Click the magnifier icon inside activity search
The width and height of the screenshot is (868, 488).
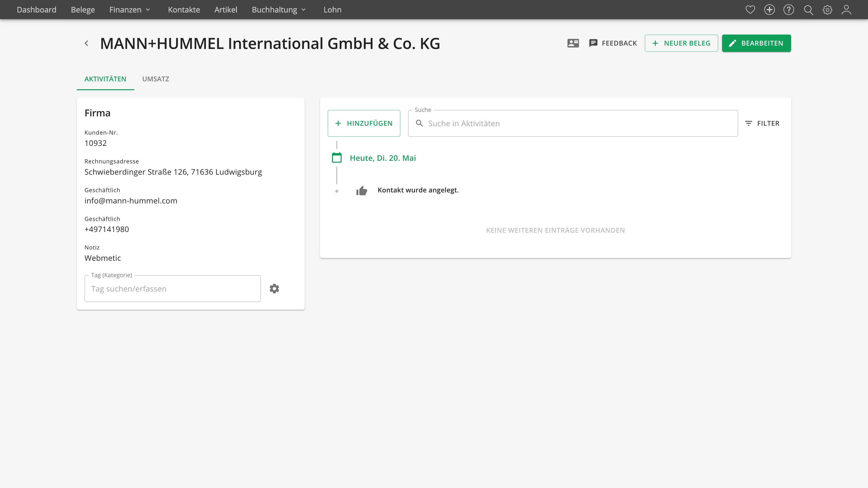pyautogui.click(x=419, y=123)
